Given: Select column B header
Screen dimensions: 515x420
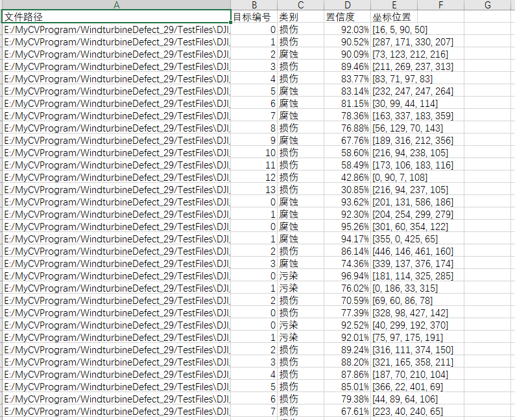Looking at the screenshot, I should 254,5.
